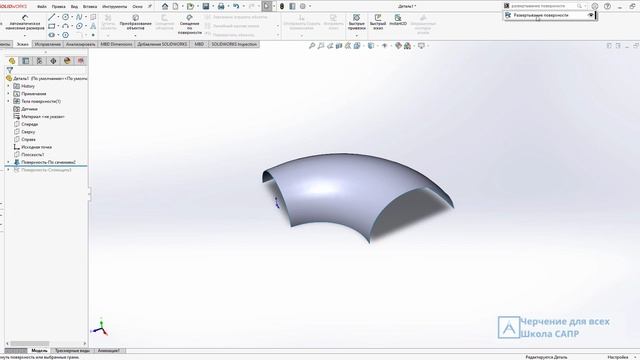Expand Поверхность-По сечениям2 feature node

pyautogui.click(x=8, y=162)
